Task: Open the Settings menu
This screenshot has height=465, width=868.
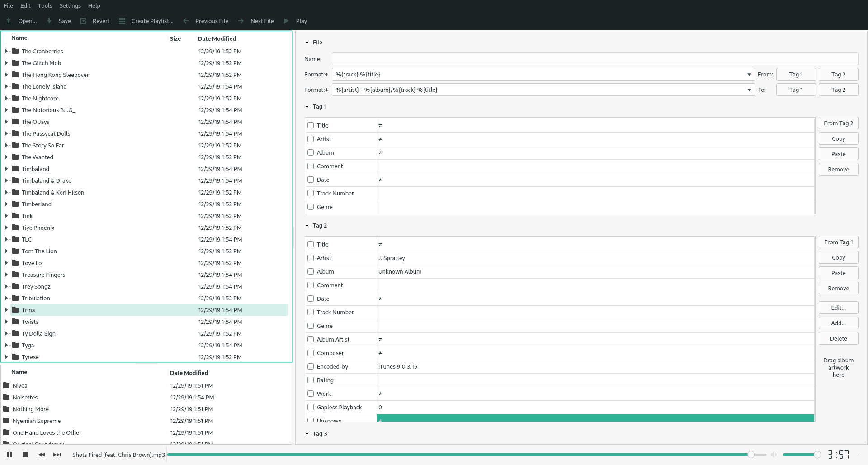Action: coord(70,5)
